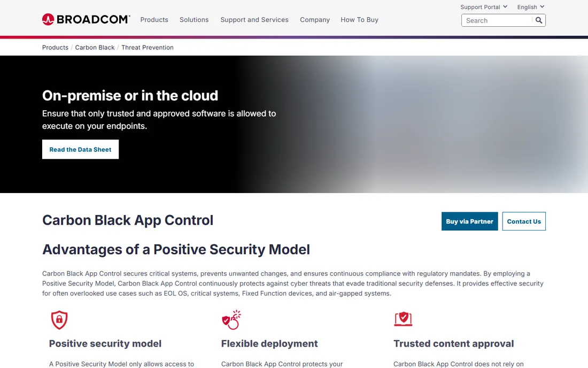Screen dimensions: 588x368
Task: Click the 'Flexible deployment' heading
Action: [x=269, y=343]
